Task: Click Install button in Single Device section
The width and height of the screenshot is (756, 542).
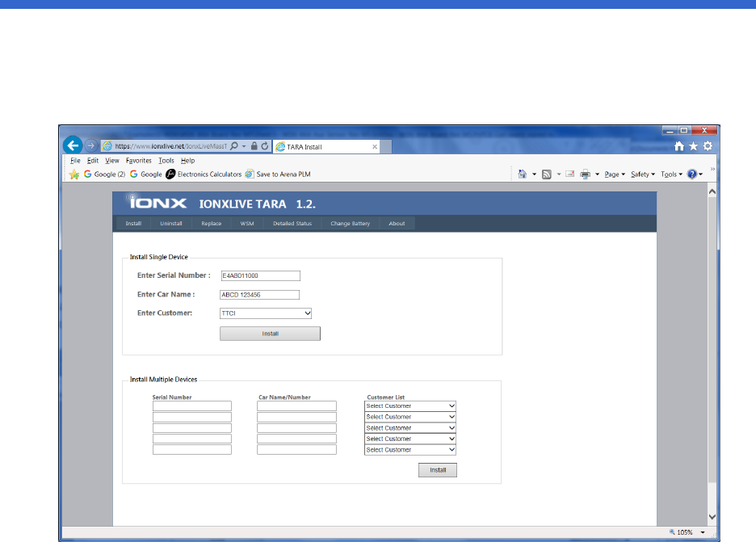Action: point(270,334)
